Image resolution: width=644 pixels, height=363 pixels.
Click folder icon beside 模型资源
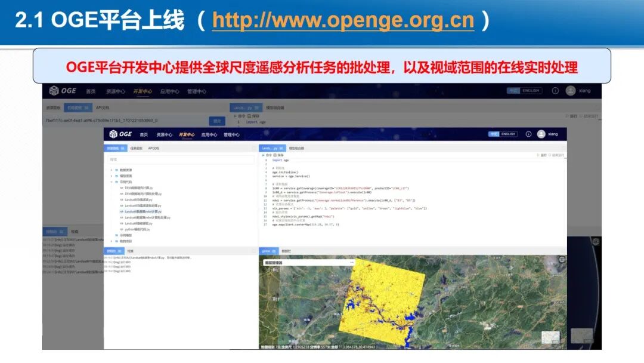click(x=117, y=176)
